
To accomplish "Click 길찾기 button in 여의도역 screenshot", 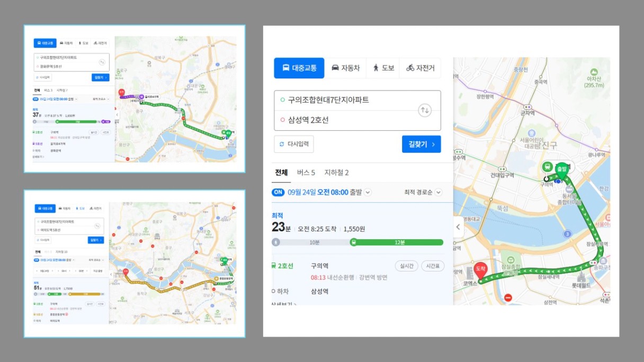I will coord(96,240).
